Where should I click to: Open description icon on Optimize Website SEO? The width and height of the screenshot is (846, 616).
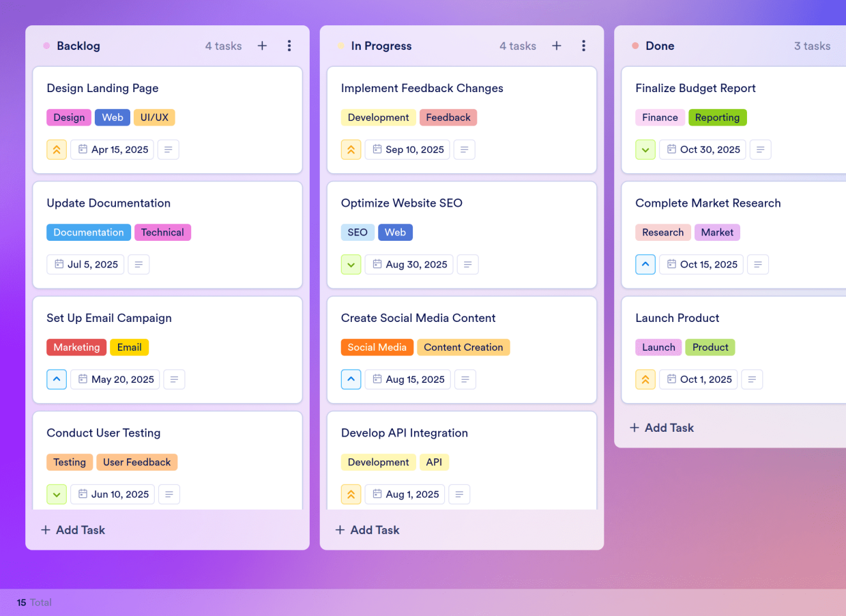coord(467,264)
